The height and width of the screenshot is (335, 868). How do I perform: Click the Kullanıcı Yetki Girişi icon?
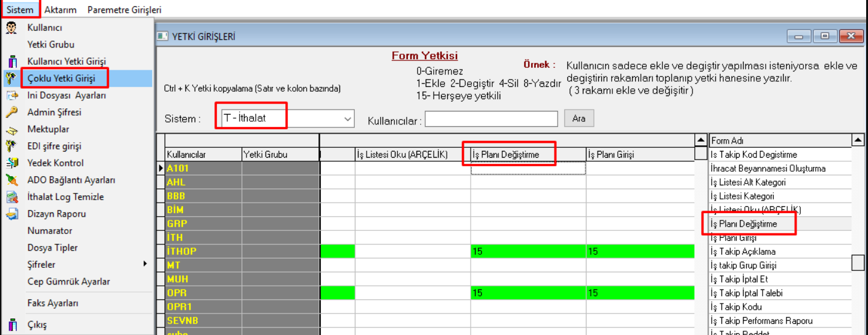tap(11, 62)
